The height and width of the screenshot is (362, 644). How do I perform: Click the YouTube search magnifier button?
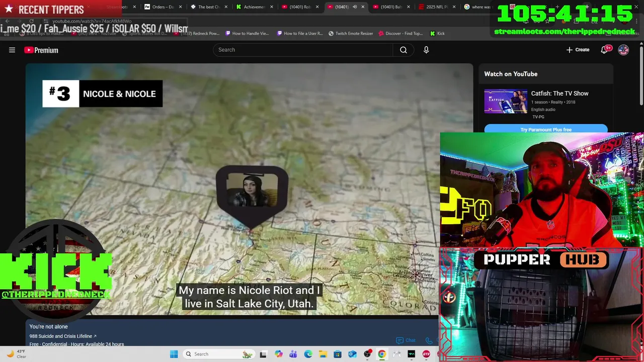coord(404,50)
